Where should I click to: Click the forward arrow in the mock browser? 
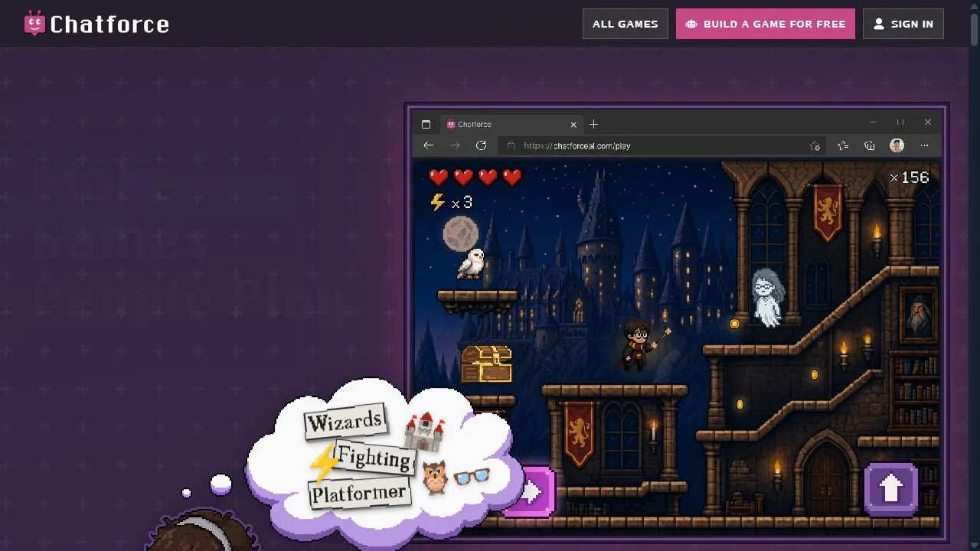455,145
